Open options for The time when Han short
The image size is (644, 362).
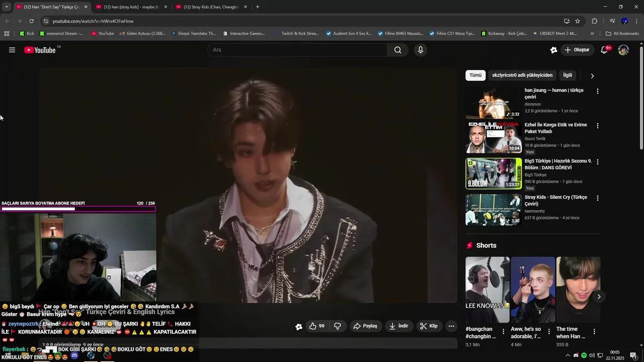pos(594,332)
